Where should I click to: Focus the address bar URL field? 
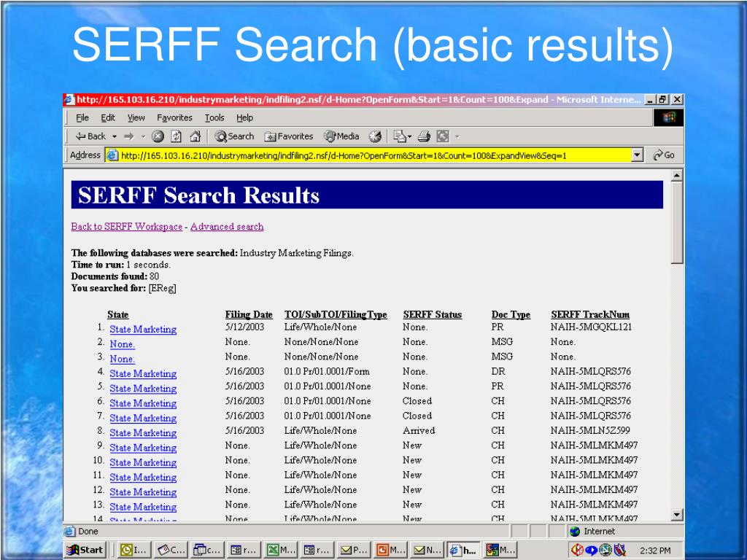[x=375, y=155]
